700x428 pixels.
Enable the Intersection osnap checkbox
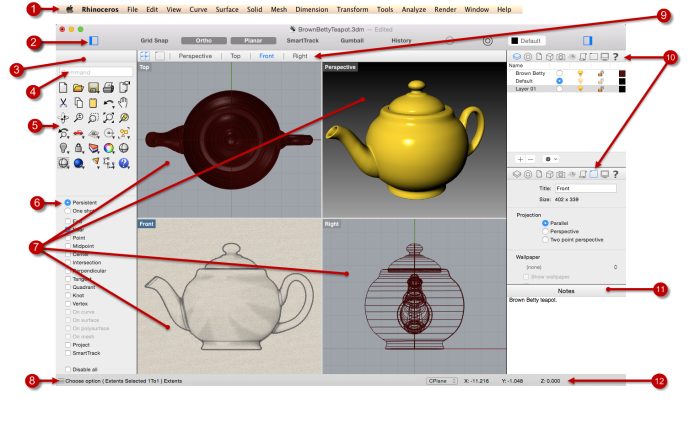click(68, 262)
